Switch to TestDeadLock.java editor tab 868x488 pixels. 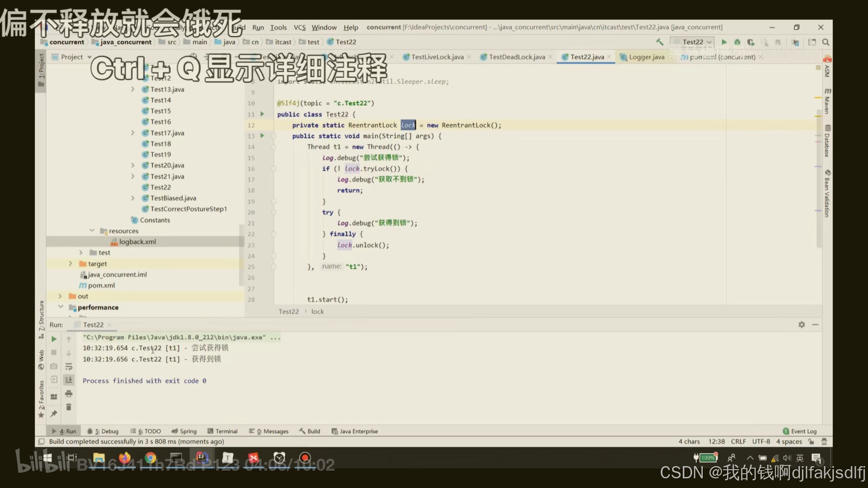[x=516, y=57]
